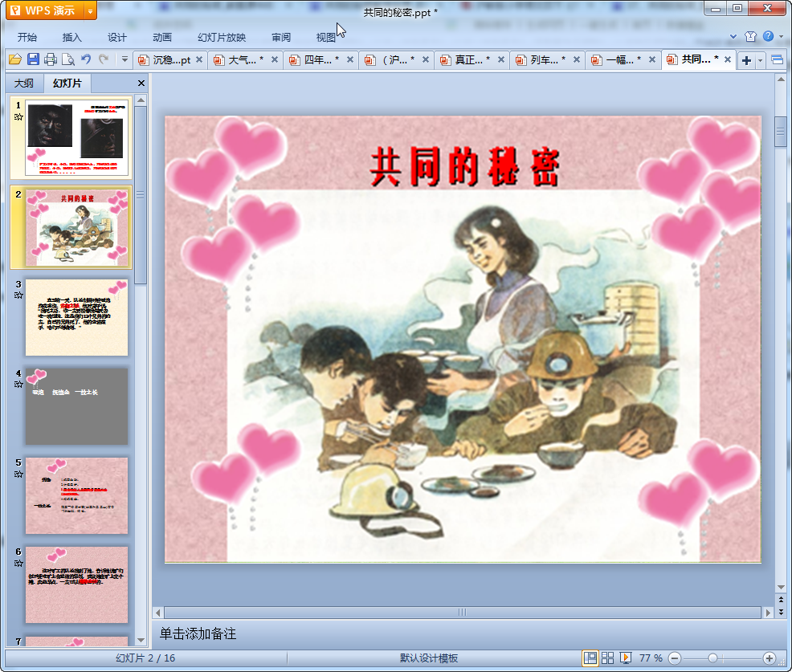
Task: Open the 审阅 menu tab
Action: [x=281, y=38]
